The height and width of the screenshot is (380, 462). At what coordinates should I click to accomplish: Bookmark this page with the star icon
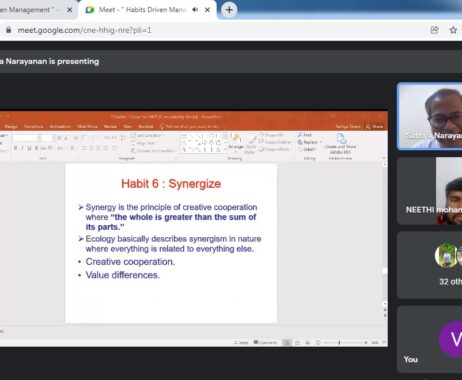click(x=453, y=30)
